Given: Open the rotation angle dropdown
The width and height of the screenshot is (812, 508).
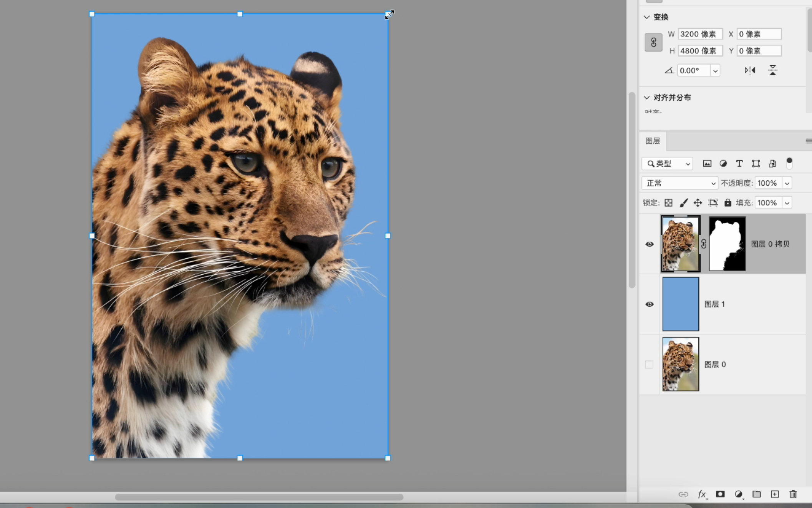Looking at the screenshot, I should [715, 71].
